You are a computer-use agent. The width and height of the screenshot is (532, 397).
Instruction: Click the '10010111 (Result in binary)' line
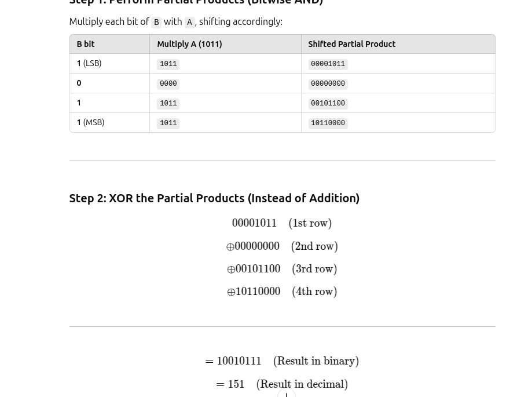point(282,361)
